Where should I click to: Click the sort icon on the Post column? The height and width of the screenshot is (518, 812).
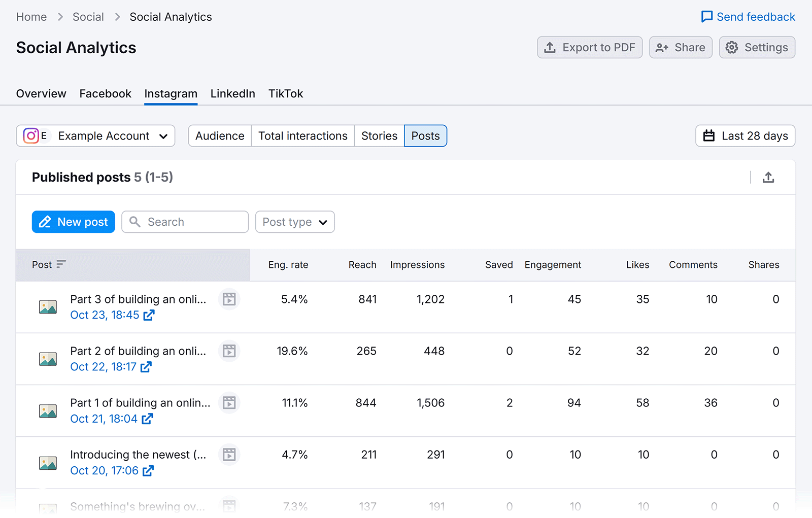[x=61, y=264]
